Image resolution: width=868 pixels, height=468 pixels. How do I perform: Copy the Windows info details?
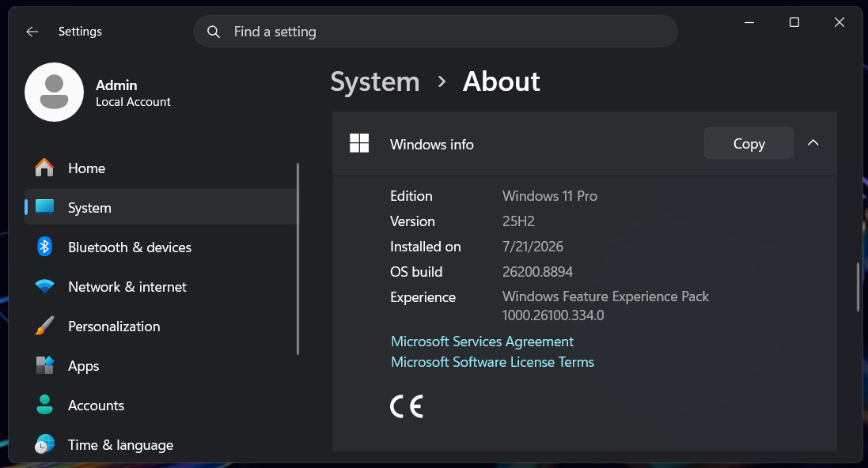point(749,143)
